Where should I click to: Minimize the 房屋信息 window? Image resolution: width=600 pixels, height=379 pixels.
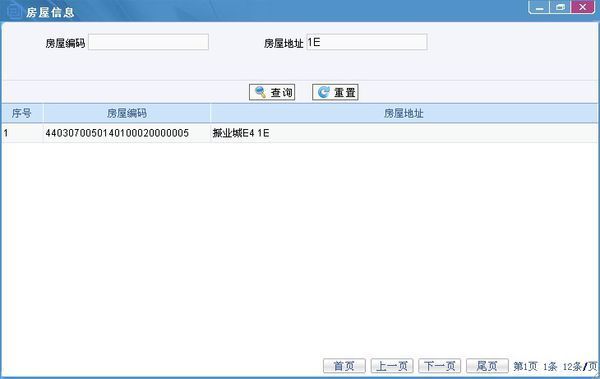(540, 8)
